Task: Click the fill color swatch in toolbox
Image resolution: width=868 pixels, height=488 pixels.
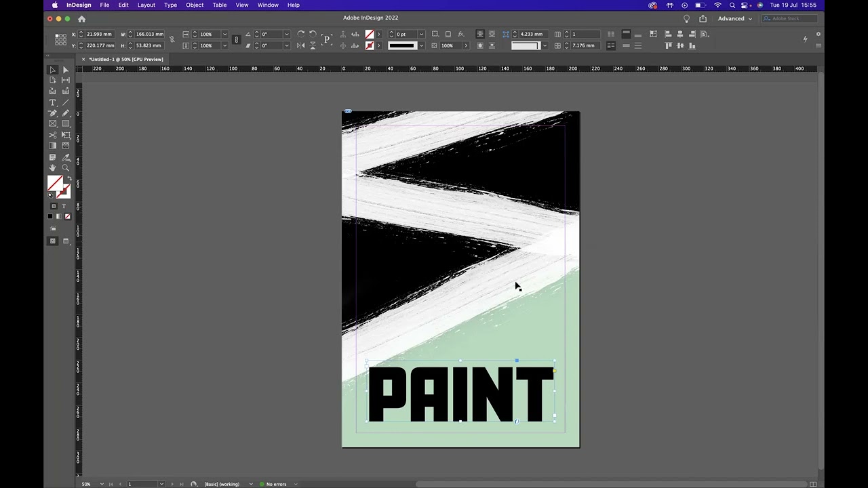Action: 54,183
